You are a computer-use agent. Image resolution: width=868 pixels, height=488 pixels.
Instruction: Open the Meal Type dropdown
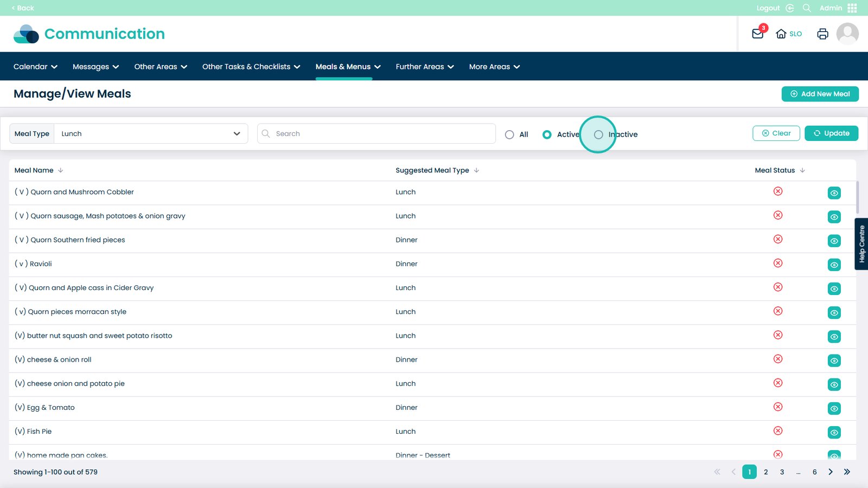pyautogui.click(x=150, y=134)
